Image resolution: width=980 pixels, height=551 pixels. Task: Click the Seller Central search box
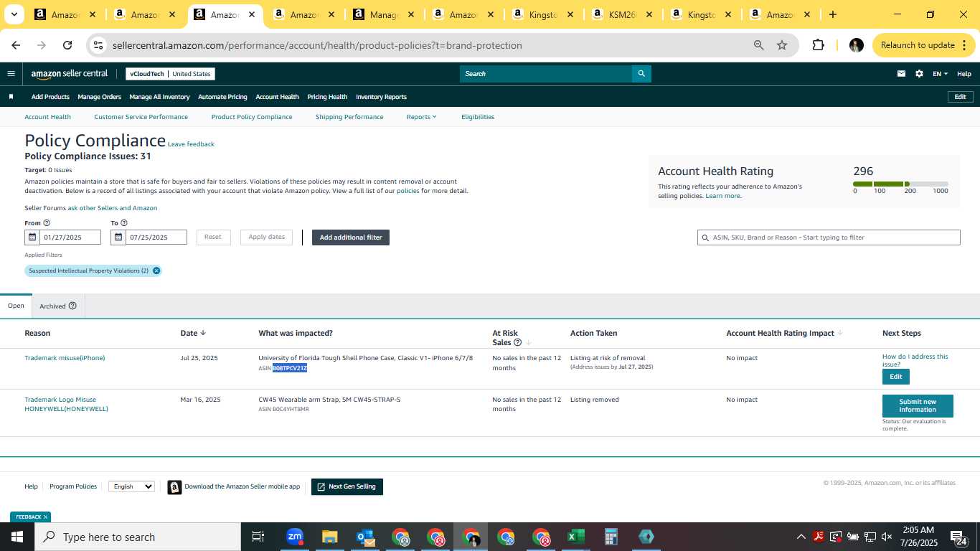(546, 73)
